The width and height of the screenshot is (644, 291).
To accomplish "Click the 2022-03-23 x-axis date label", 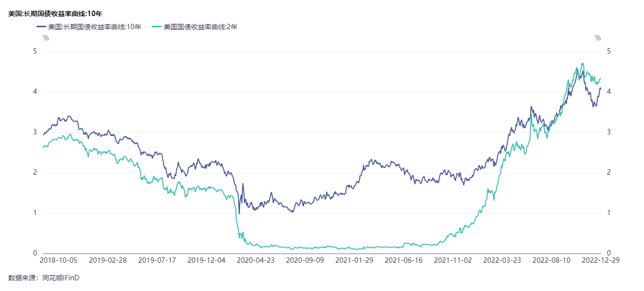I will pyautogui.click(x=502, y=260).
